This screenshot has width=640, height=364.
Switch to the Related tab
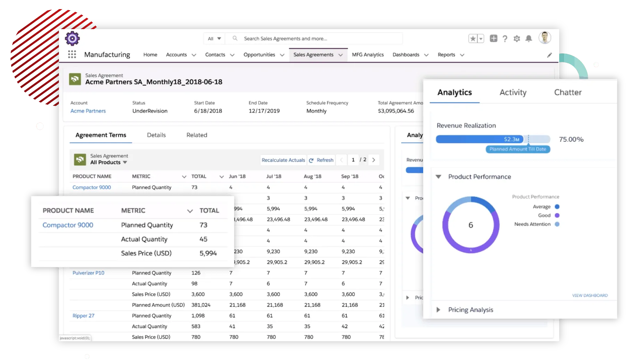pyautogui.click(x=197, y=135)
